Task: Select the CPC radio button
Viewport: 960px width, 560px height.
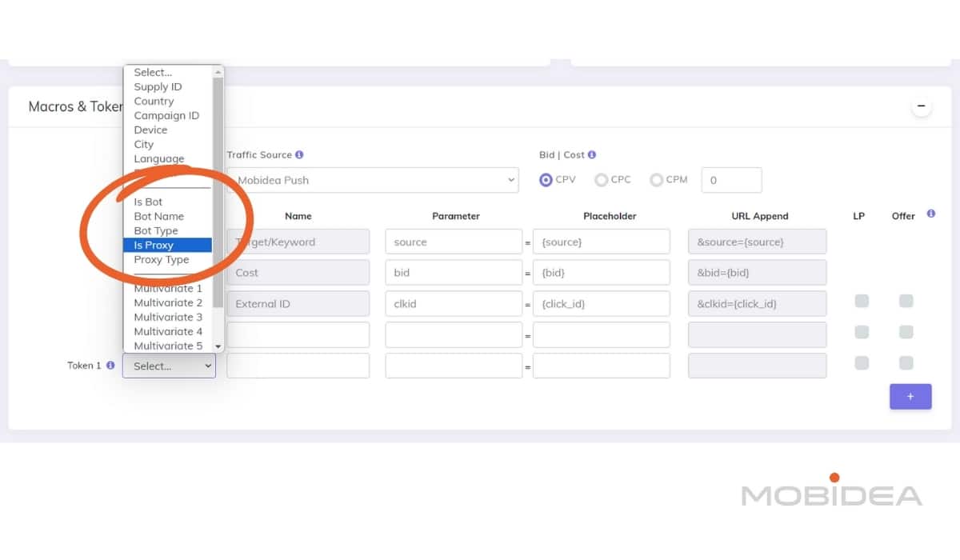Action: coord(602,180)
